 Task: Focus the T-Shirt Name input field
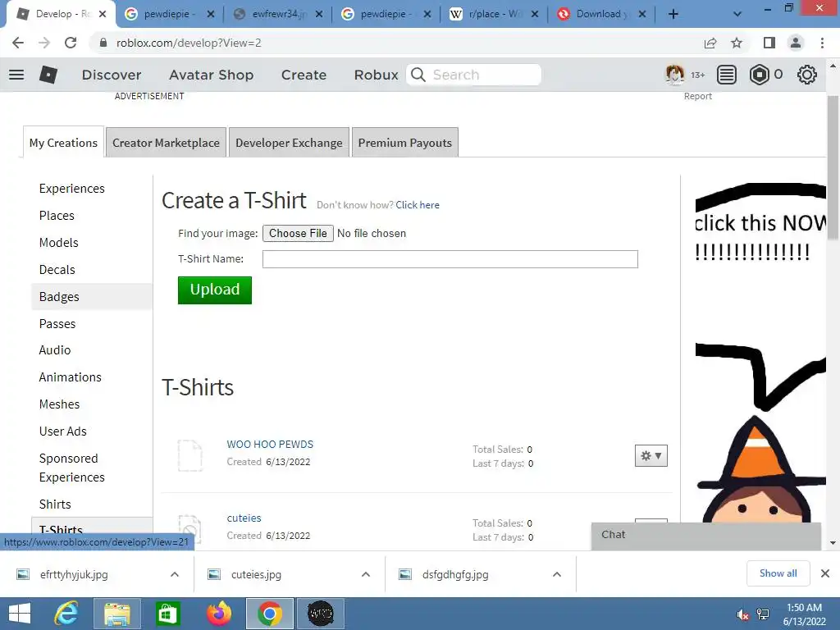[450, 259]
